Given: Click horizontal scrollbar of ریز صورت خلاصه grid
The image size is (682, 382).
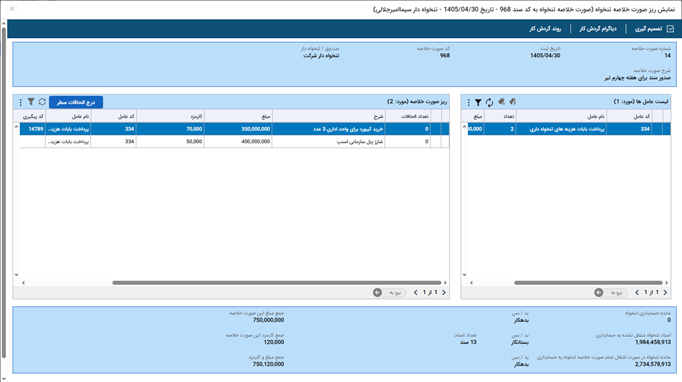Looking at the screenshot, I should 277,282.
